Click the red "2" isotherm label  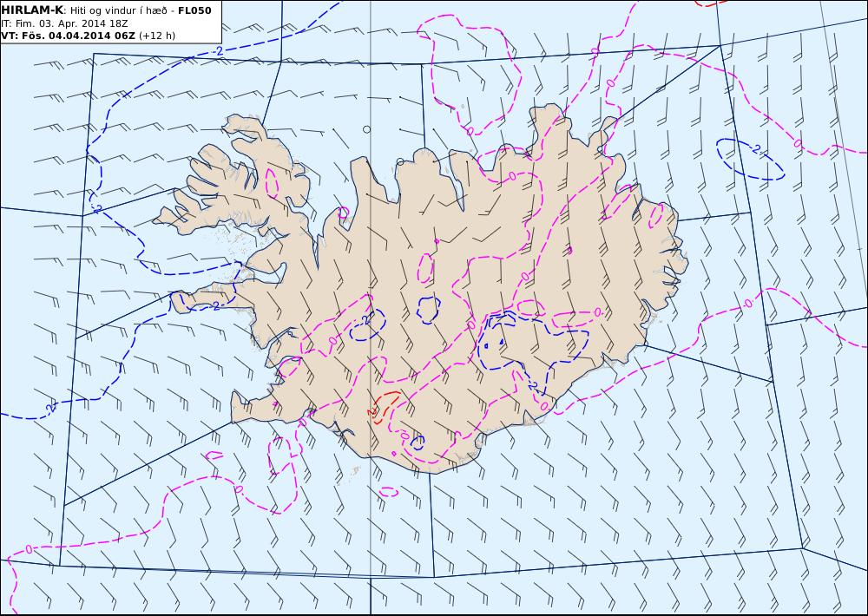(x=372, y=412)
